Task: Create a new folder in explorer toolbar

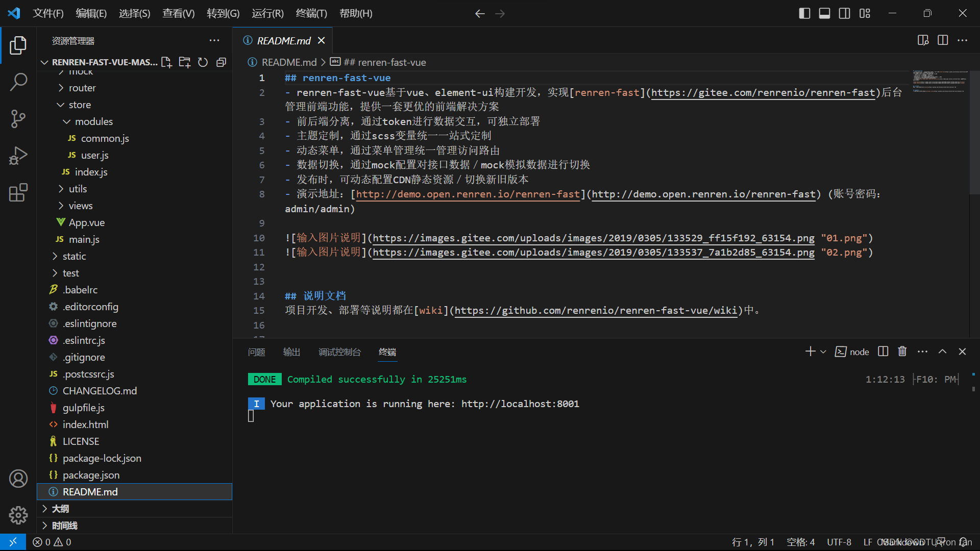Action: [x=185, y=62]
